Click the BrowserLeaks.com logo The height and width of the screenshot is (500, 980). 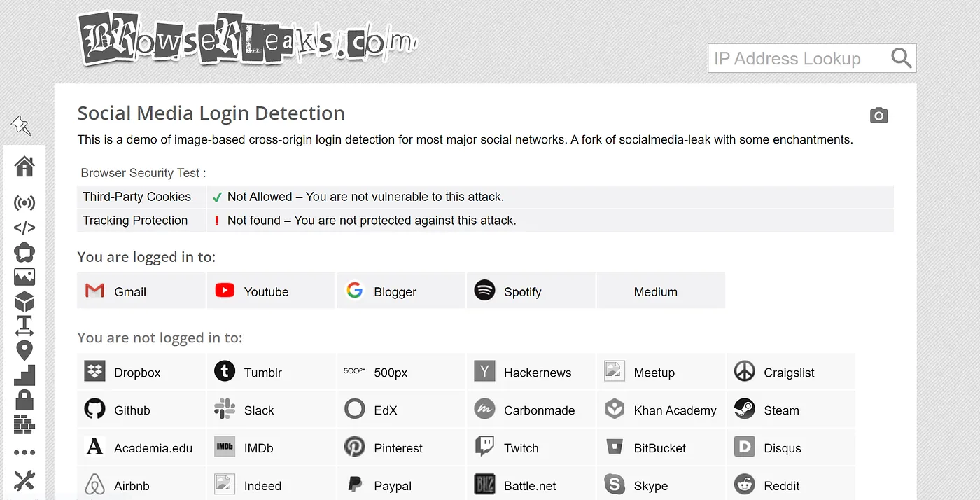(x=246, y=41)
